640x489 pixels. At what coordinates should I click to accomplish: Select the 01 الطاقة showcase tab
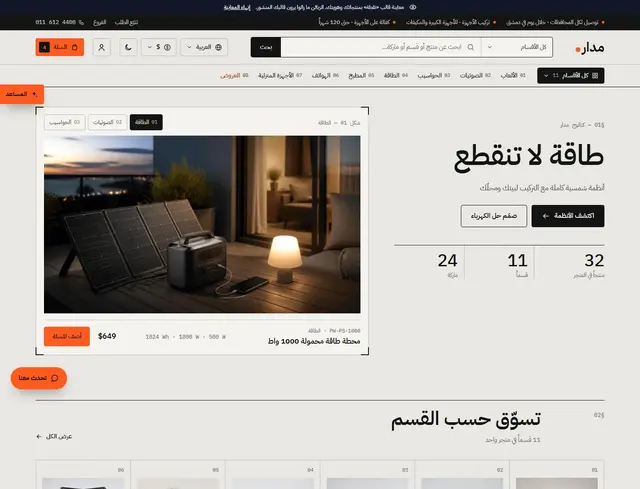(146, 122)
